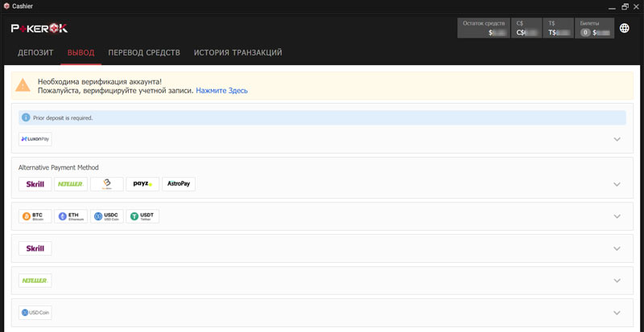Select the BTC Bitcoin option
Screen dimensions: 644x332
[x=35, y=216]
